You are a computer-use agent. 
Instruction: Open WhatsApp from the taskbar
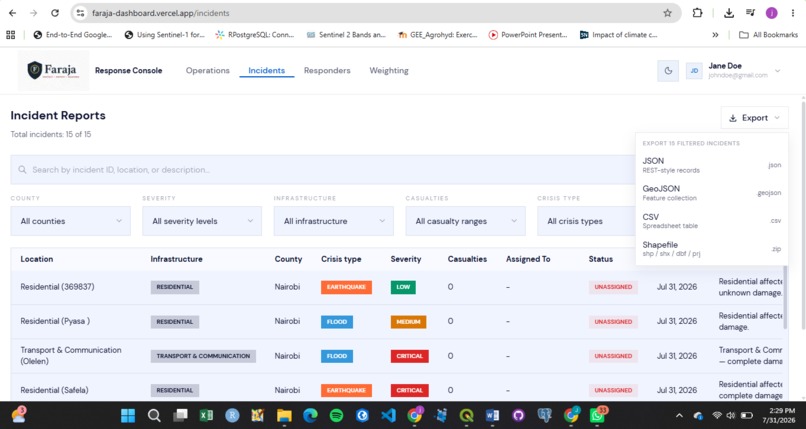(x=597, y=415)
